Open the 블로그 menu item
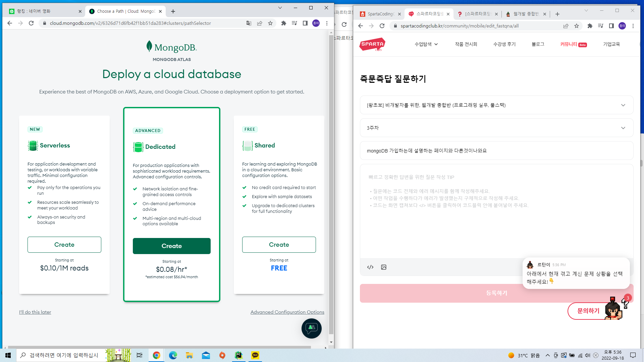Viewport: 644px width, 362px height. (538, 44)
